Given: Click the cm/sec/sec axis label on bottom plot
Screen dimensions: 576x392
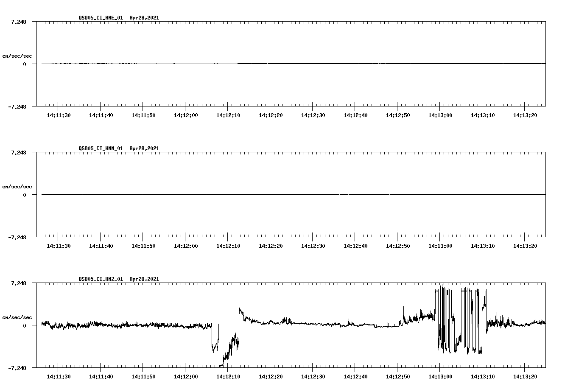Looking at the screenshot, I should coord(17,316).
